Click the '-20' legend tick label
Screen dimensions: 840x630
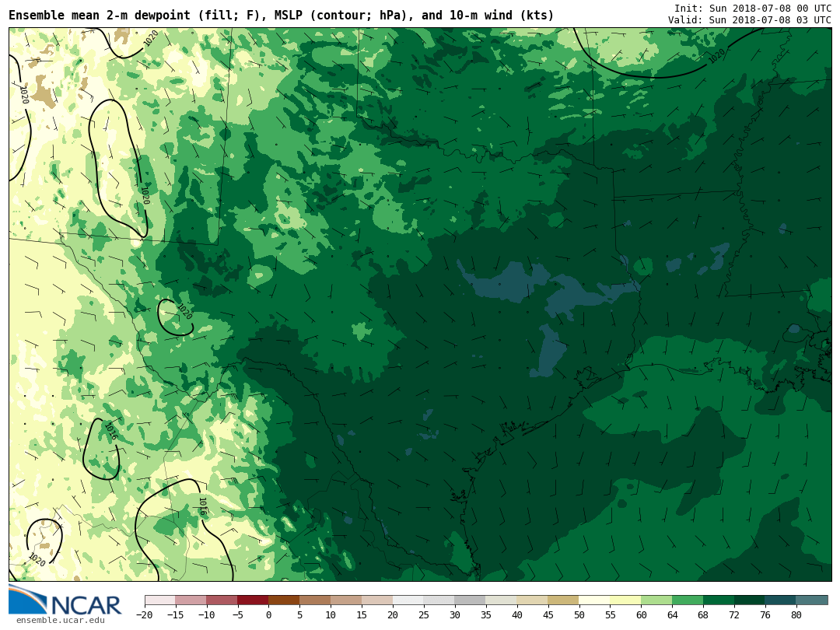tap(145, 615)
